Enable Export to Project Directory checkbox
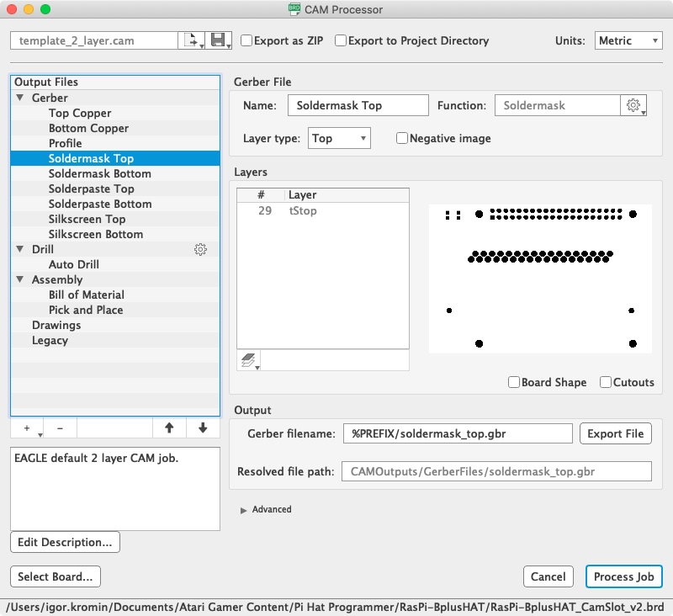Viewport: 673px width, 616px height. pos(341,40)
